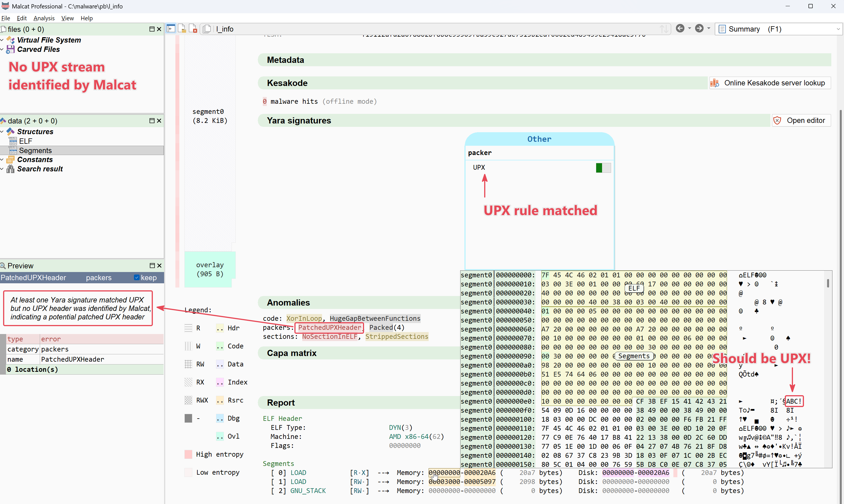This screenshot has width=844, height=504.
Task: Click the NoSectionInELF anomaly
Action: tap(330, 336)
